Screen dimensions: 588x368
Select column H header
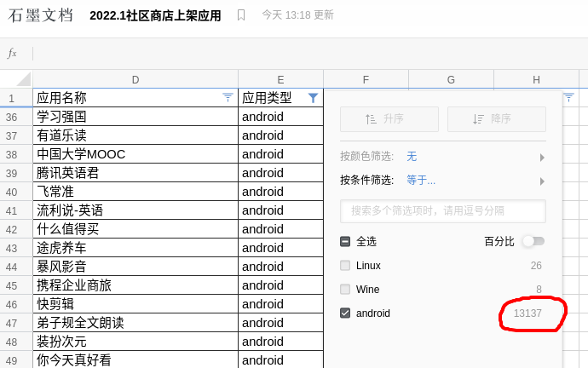point(536,79)
